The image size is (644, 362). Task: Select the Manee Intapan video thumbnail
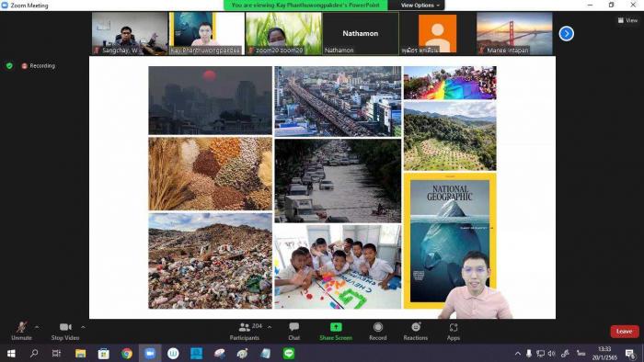coord(514,33)
